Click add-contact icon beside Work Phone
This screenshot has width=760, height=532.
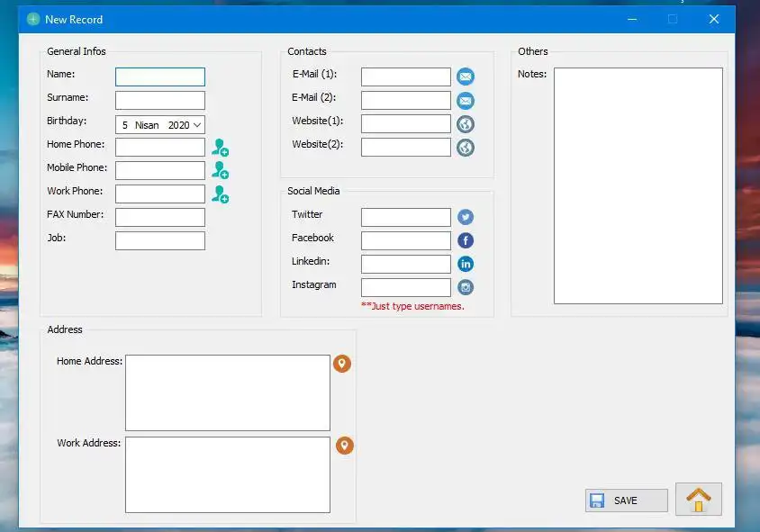(x=220, y=194)
